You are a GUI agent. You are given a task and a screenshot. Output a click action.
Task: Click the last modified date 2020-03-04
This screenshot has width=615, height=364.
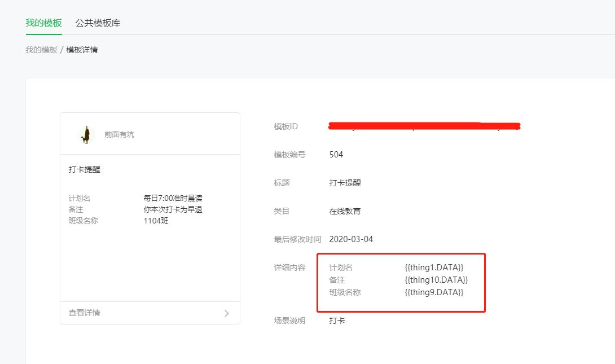pos(353,239)
